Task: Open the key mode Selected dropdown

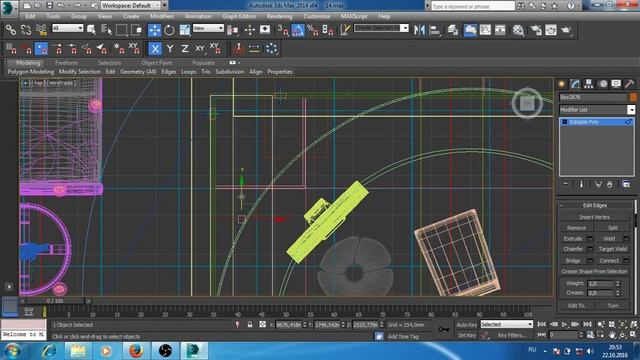Action: (506, 324)
